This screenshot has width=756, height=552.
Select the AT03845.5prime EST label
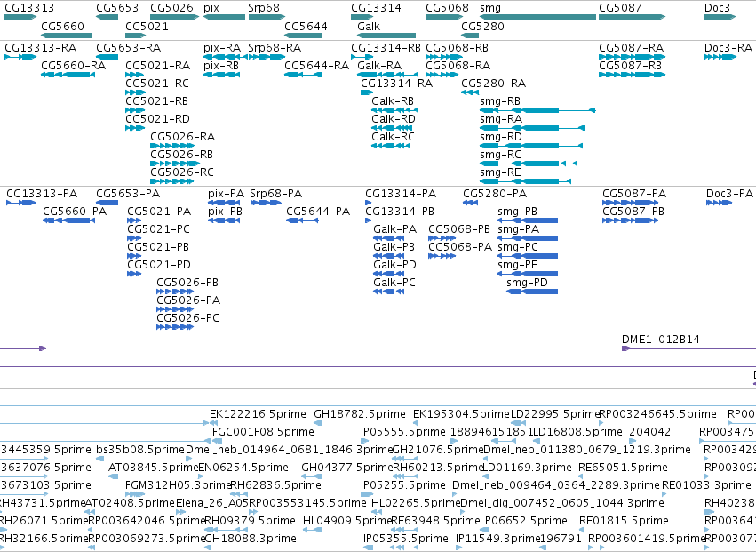154,468
